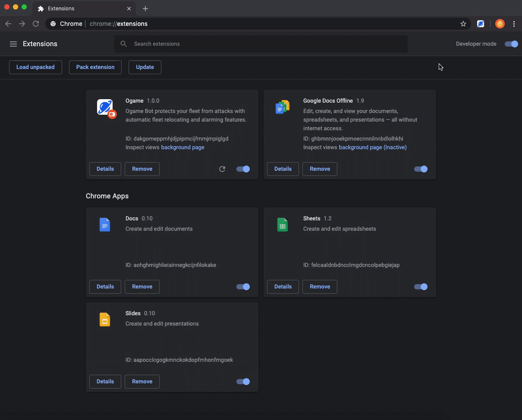Open Google Docs Offline background page (Inactive)
The image size is (522, 420).
373,147
